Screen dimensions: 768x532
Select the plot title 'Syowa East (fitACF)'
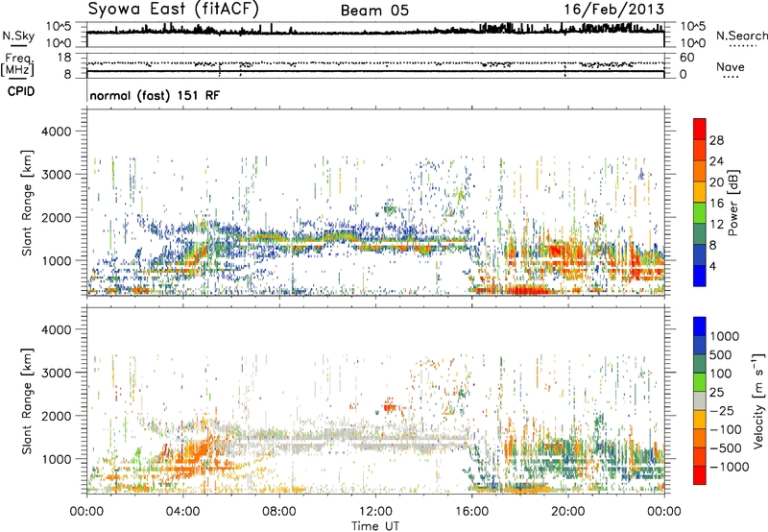point(174,10)
